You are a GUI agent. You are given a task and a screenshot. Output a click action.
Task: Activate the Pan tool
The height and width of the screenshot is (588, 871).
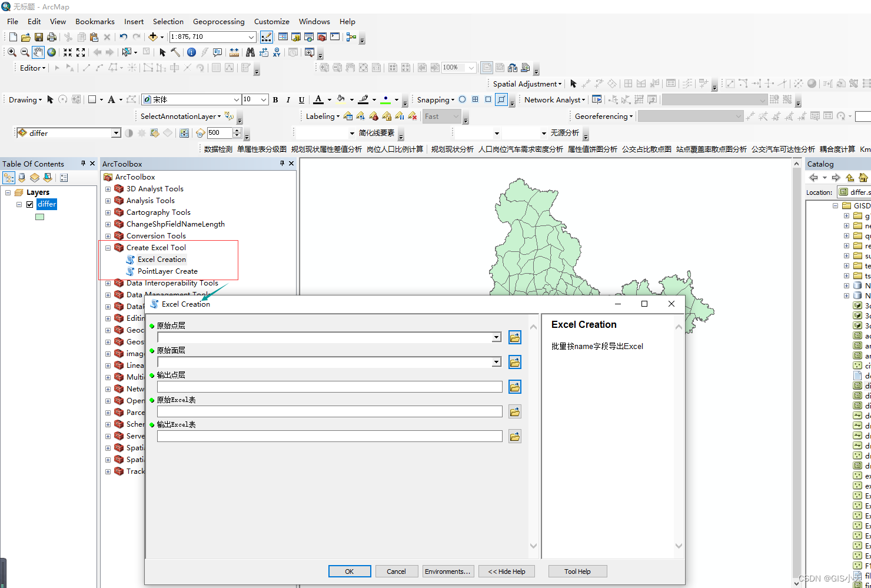[37, 52]
